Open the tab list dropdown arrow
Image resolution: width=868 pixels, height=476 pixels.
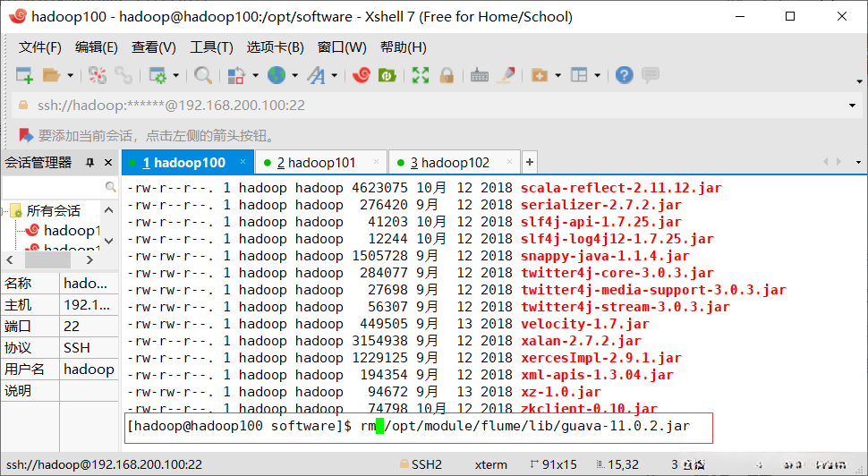point(858,163)
